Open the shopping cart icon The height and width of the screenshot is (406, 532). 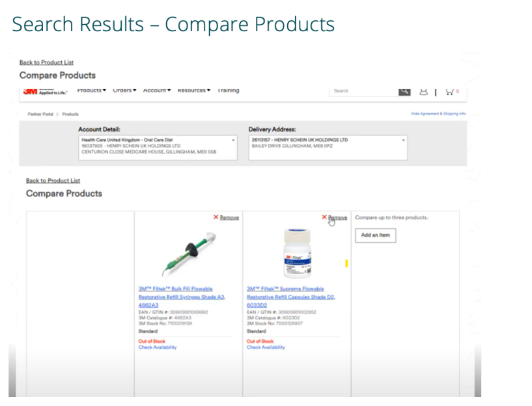coord(450,92)
